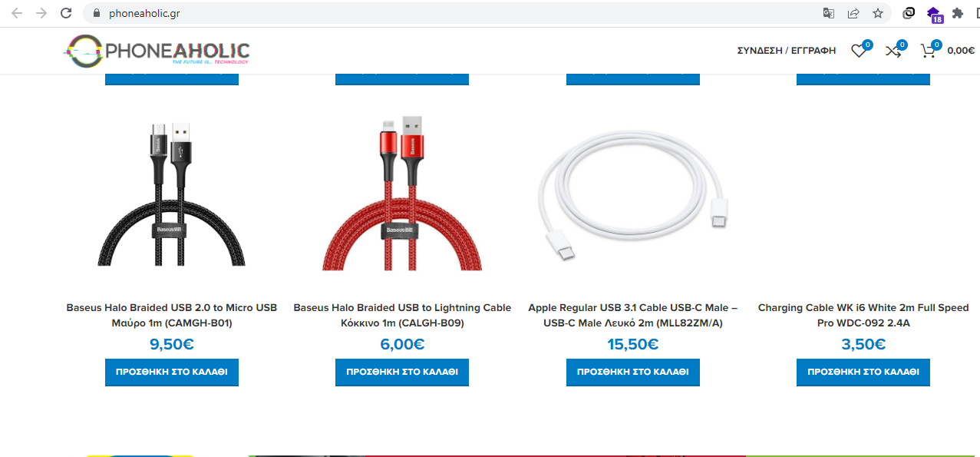Open Baseus Halo Braided Lightning Cable title
The image size is (980, 457).
[402, 315]
